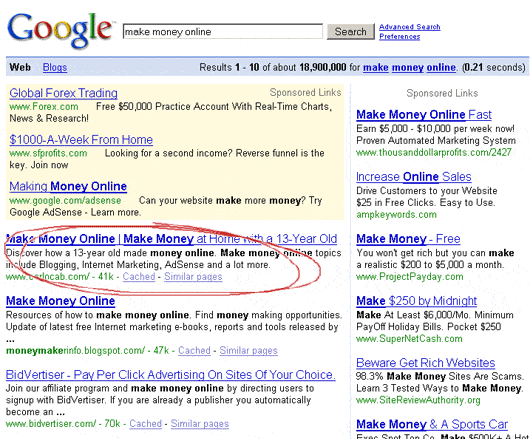The image size is (530, 439).
Task: Open the BidVertiser Pay Per Click result
Action: (171, 375)
